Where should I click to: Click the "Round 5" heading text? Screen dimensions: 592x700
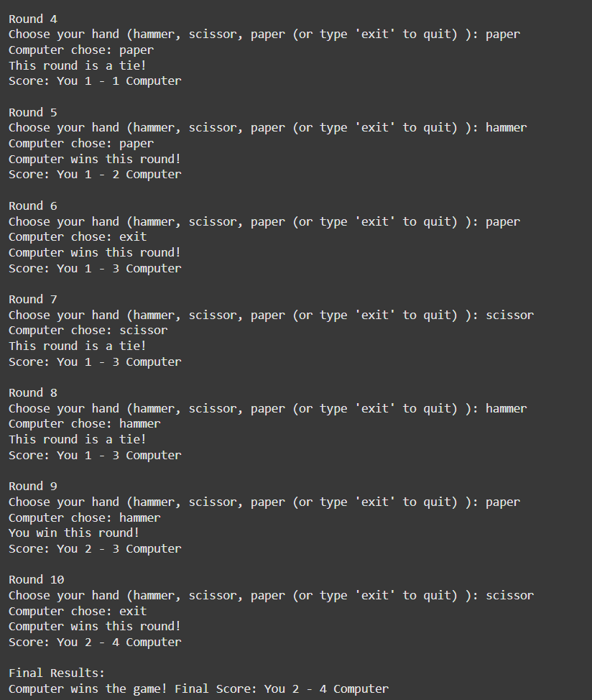33,112
